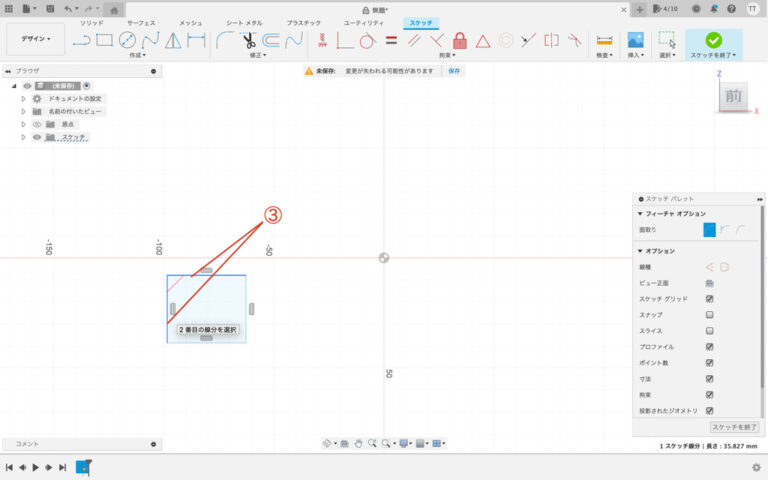Click green スケッチを終了 checkmark in toolbar

tap(713, 40)
